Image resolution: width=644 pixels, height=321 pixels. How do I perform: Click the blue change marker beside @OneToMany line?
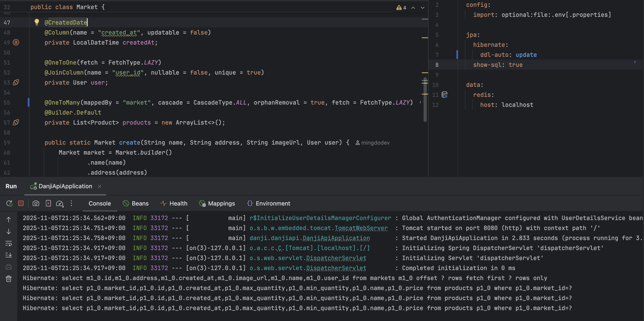28,102
